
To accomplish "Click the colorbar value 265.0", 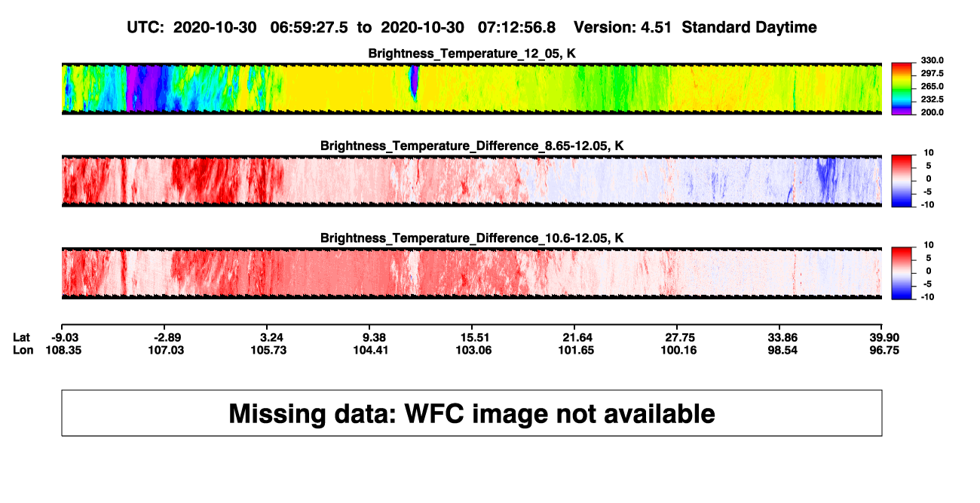I will pos(933,86).
